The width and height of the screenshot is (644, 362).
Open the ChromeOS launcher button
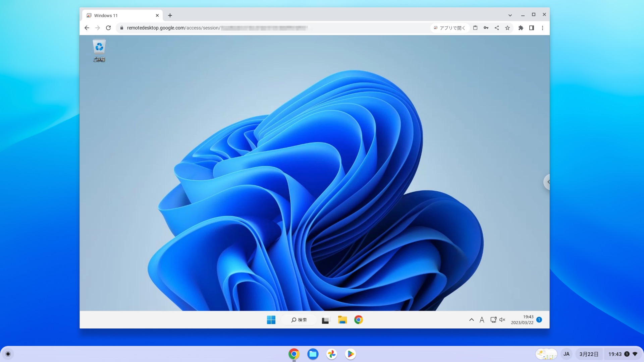point(8,354)
